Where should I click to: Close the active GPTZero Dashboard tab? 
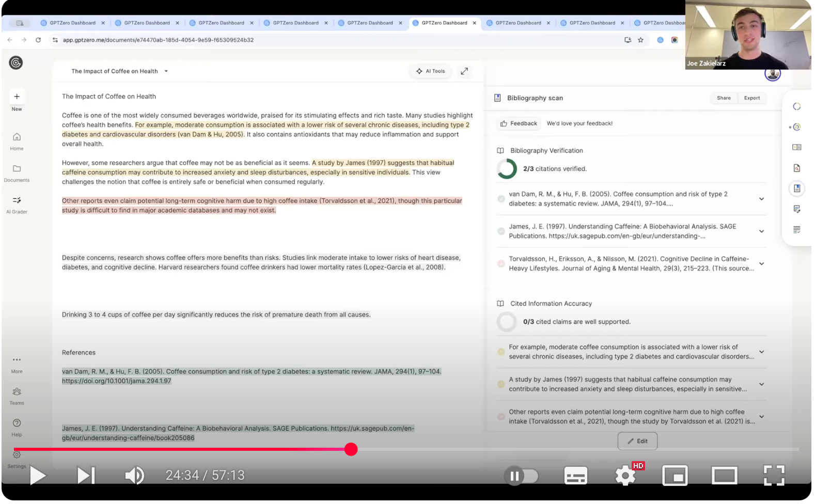click(x=475, y=23)
